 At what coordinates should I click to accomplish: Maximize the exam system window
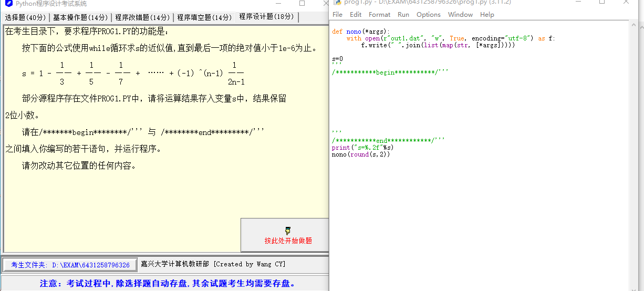tap(302, 3)
